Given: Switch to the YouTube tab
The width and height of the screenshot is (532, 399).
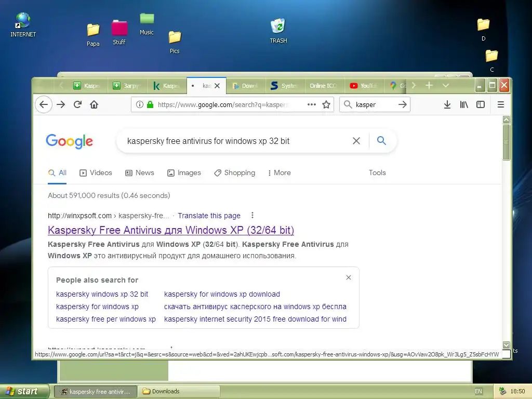Looking at the screenshot, I should coord(364,86).
